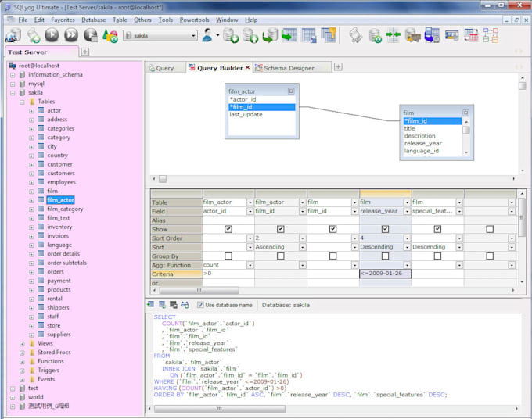The height and width of the screenshot is (419, 532).
Task: Click the Criteria field containing <=2009-01-26
Action: point(385,274)
